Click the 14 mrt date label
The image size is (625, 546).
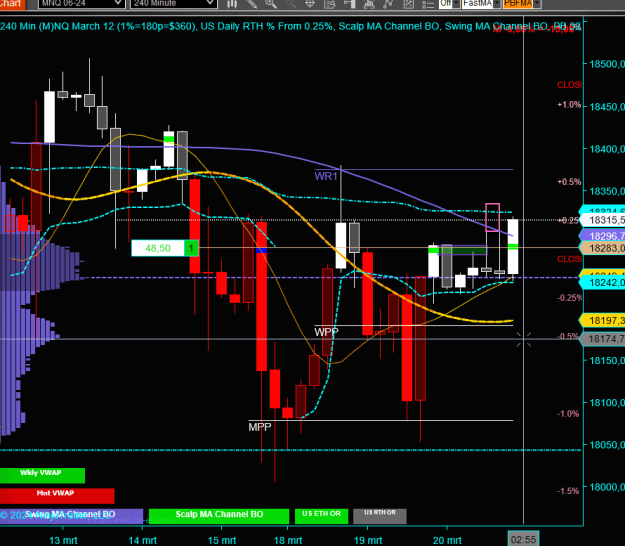142,540
